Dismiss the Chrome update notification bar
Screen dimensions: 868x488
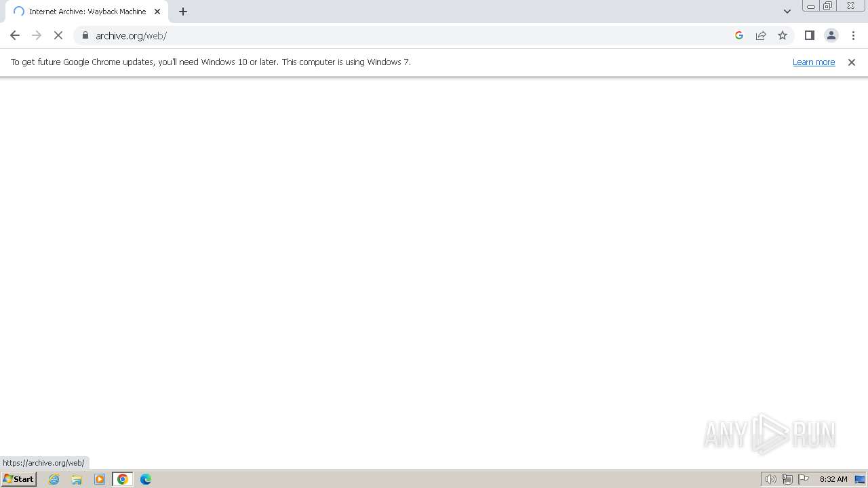(x=852, y=62)
